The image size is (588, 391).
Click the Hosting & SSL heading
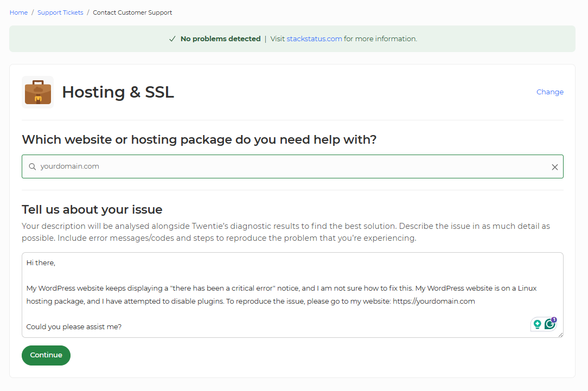coord(118,92)
